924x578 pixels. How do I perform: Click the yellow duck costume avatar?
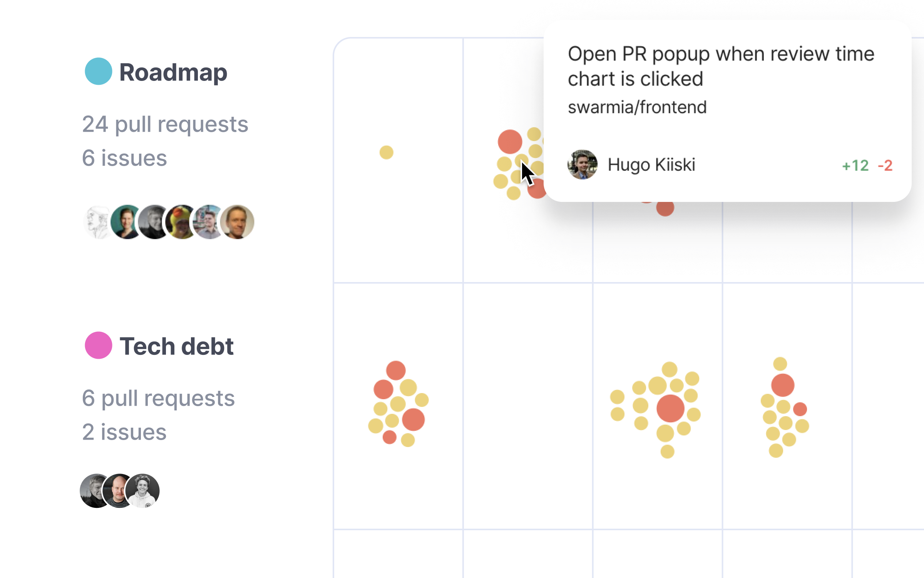tap(180, 222)
